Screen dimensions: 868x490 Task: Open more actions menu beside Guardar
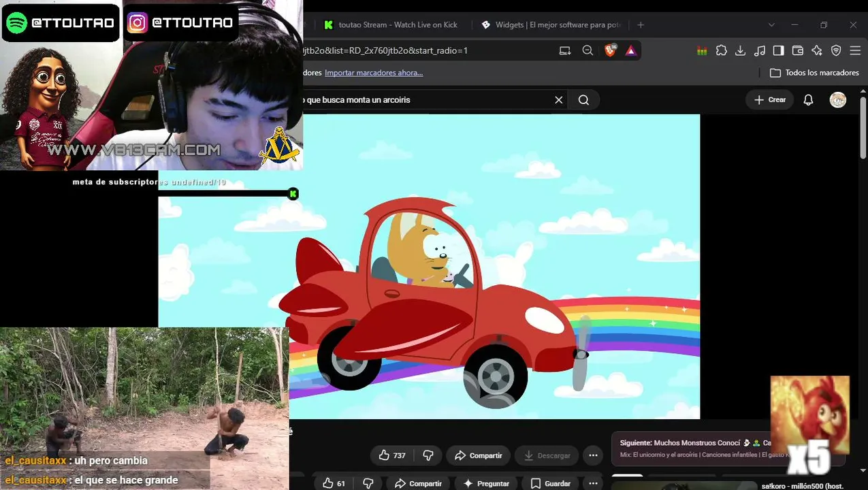click(x=593, y=483)
